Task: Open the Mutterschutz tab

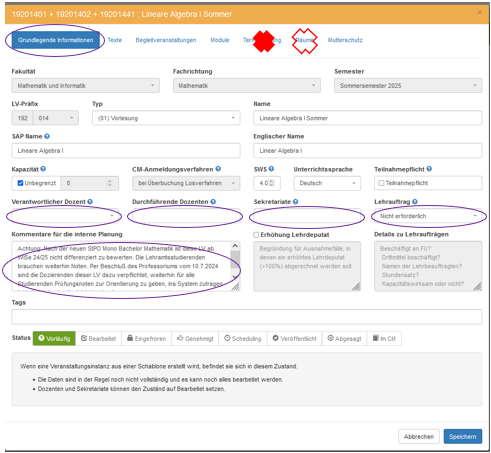Action: tap(345, 40)
